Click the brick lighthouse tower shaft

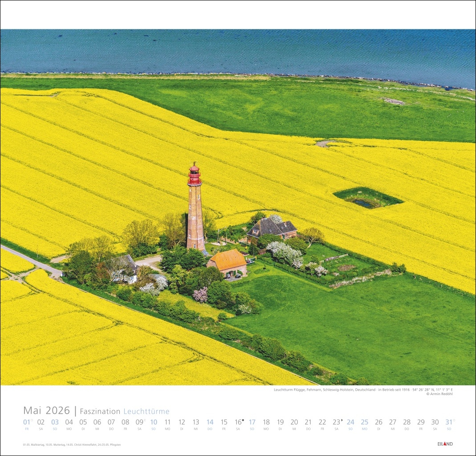pos(195,218)
